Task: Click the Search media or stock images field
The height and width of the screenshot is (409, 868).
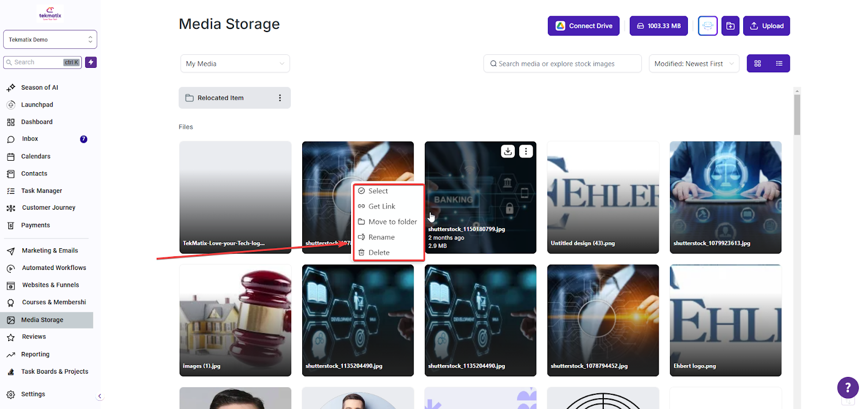Action: point(563,64)
